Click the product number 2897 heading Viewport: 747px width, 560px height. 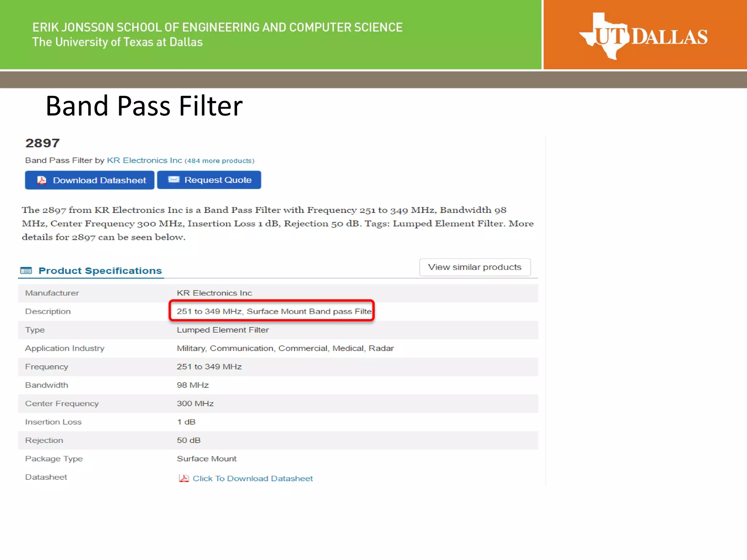pos(42,143)
